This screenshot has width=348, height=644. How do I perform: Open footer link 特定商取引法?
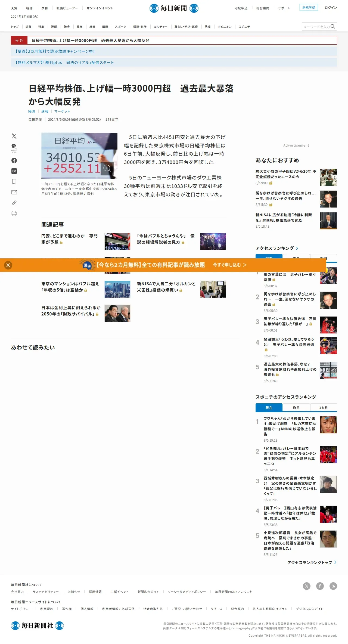click(153, 609)
